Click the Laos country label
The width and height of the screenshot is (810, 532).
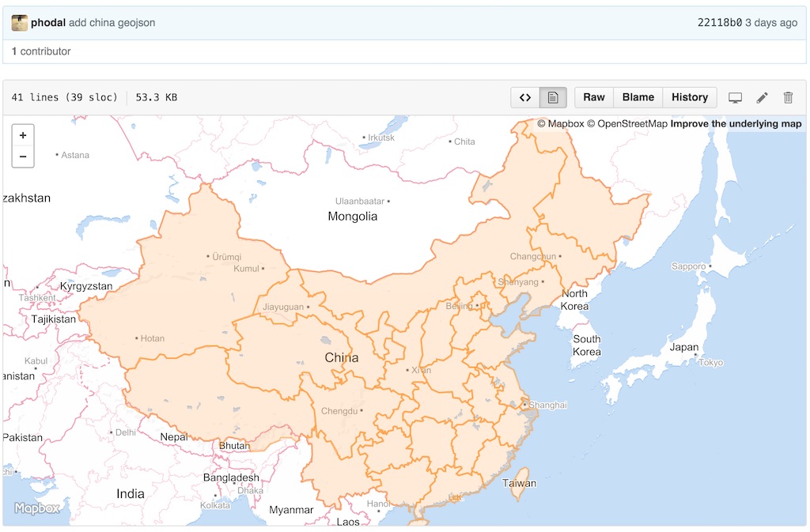348,522
